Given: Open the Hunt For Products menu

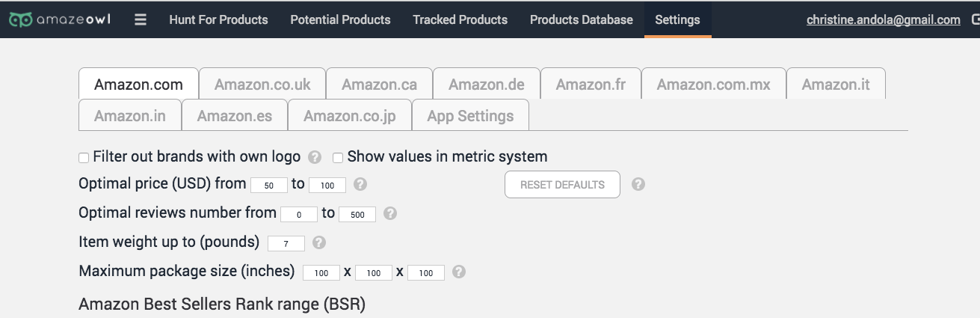Looking at the screenshot, I should tap(218, 19).
